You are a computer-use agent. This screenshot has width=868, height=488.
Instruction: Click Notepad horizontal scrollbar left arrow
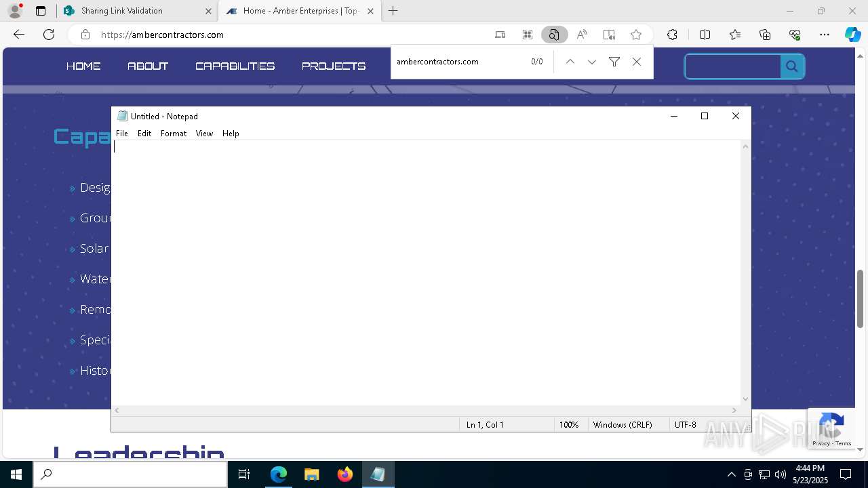[117, 410]
